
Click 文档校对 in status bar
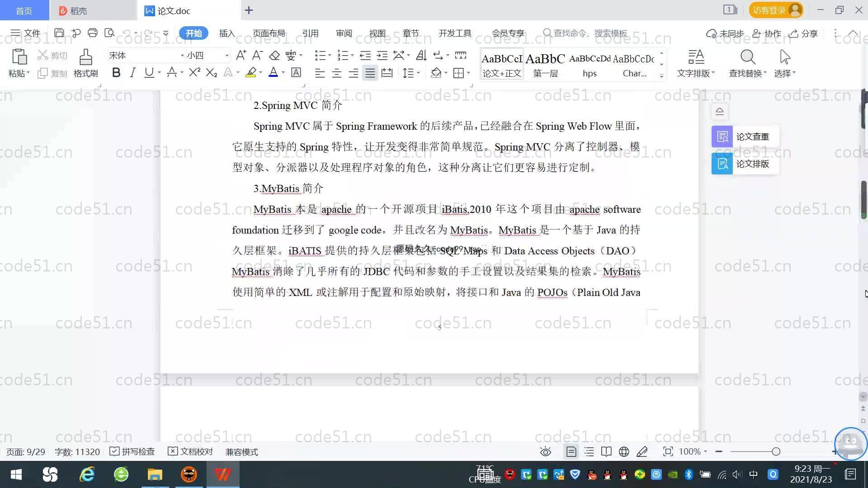coord(190,451)
